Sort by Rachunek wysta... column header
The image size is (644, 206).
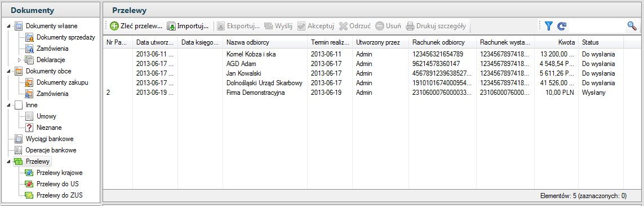pyautogui.click(x=505, y=42)
